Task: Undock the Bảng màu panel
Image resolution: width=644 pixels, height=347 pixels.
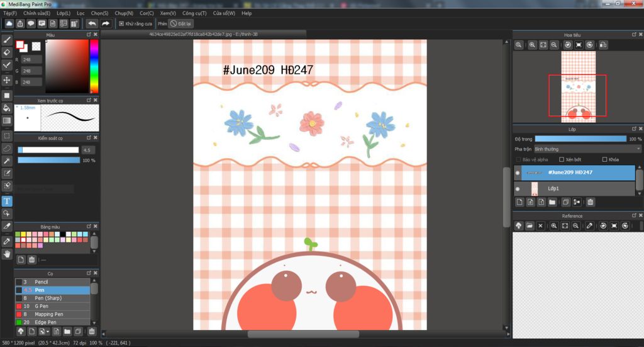Action: pyautogui.click(x=89, y=226)
